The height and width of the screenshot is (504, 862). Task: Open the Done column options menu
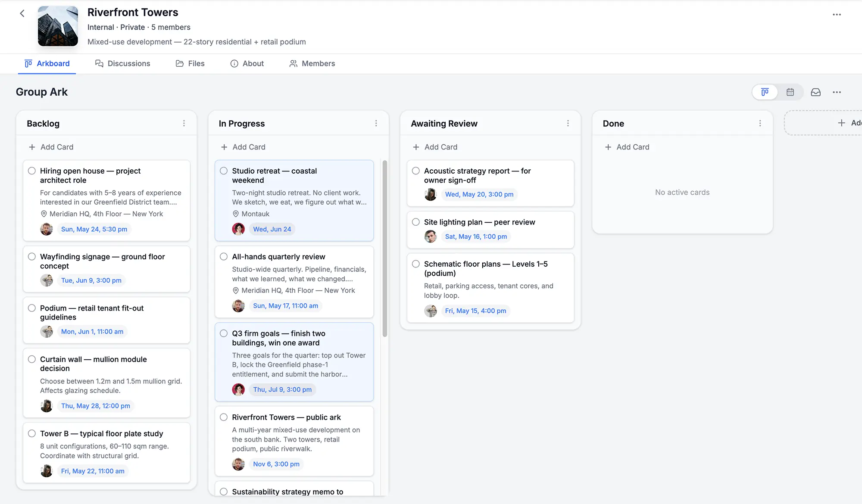[760, 123]
